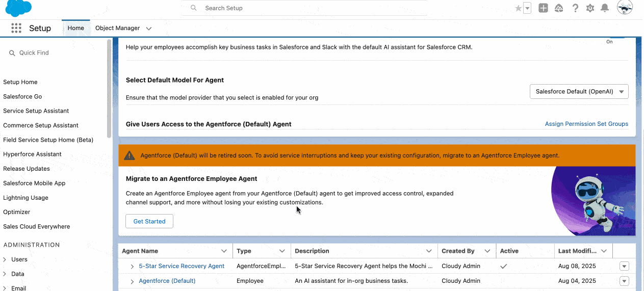Expand the Users tree node
This screenshot has height=291, width=644.
(x=5, y=259)
